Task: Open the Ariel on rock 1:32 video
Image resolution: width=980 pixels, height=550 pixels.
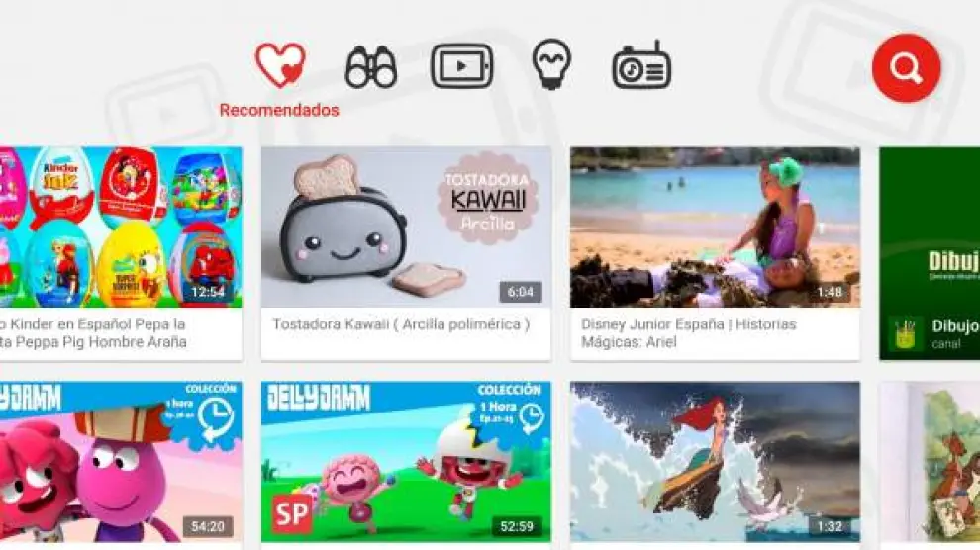Action: tap(715, 462)
